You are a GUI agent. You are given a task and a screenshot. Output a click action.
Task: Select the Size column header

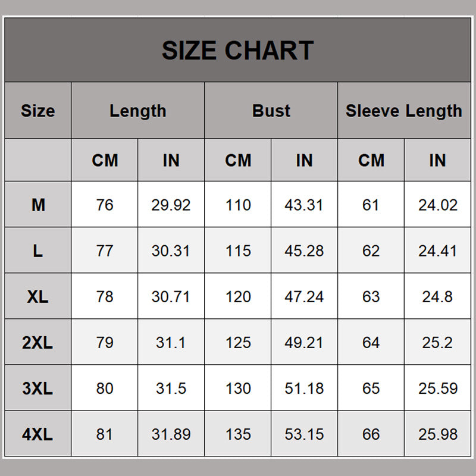37,111
